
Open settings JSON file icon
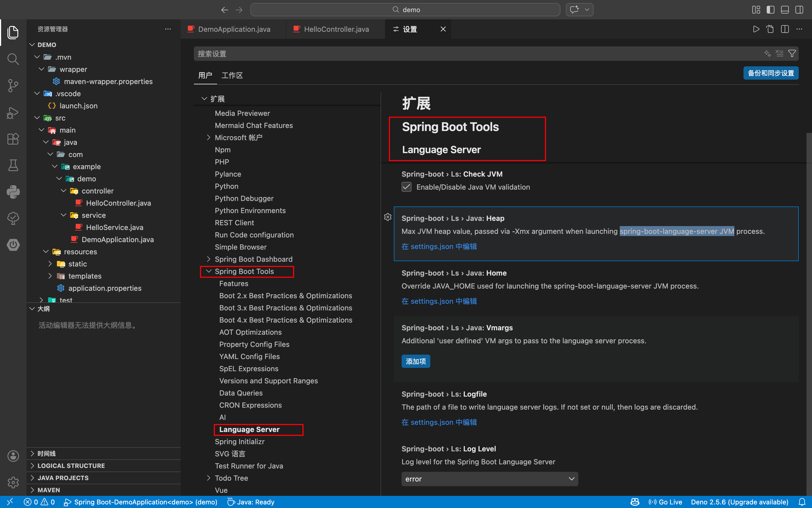(x=770, y=29)
